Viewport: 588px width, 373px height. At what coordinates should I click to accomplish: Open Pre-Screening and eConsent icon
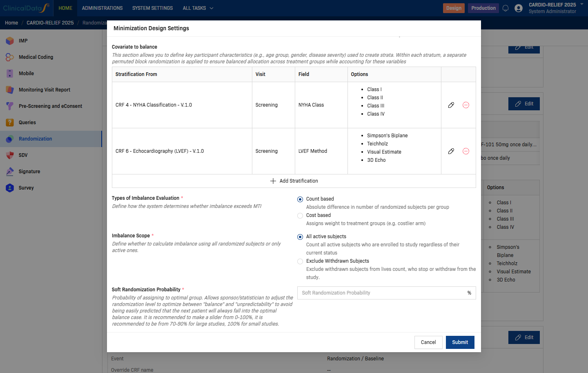click(10, 106)
